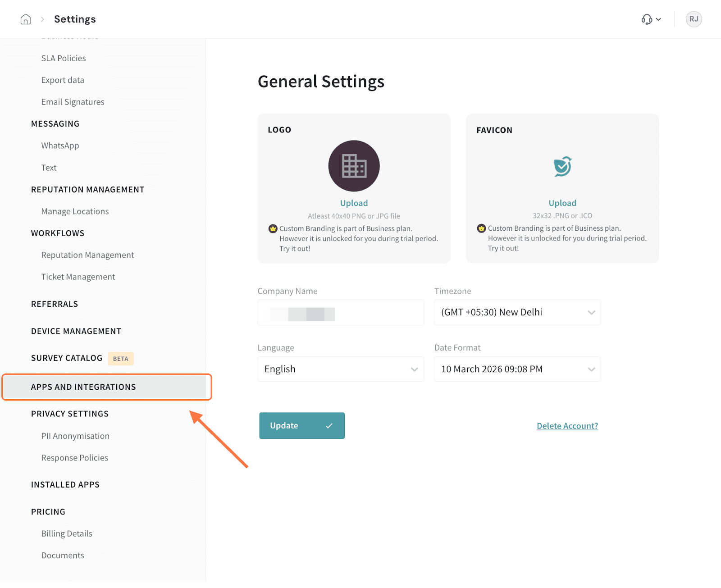This screenshot has height=588, width=721.
Task: Expand the Language dropdown
Action: (x=340, y=369)
